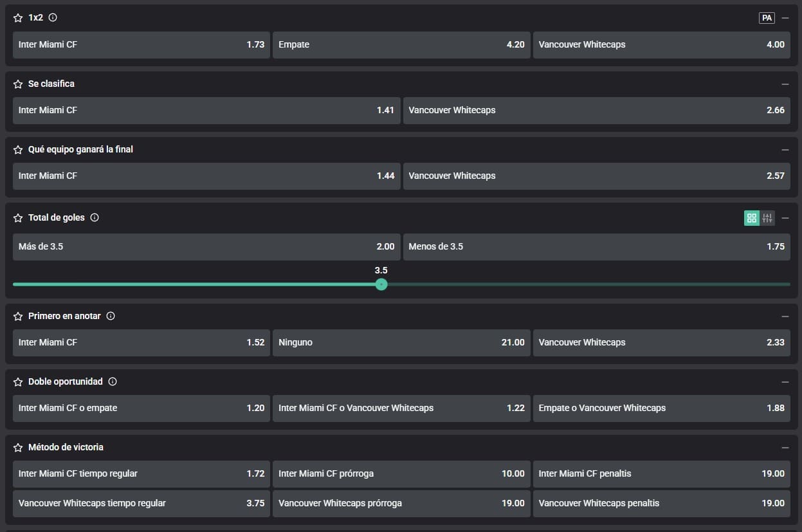Viewport: 802px width, 532px height.
Task: Choose Inter Miami CF o empate
Action: click(141, 408)
